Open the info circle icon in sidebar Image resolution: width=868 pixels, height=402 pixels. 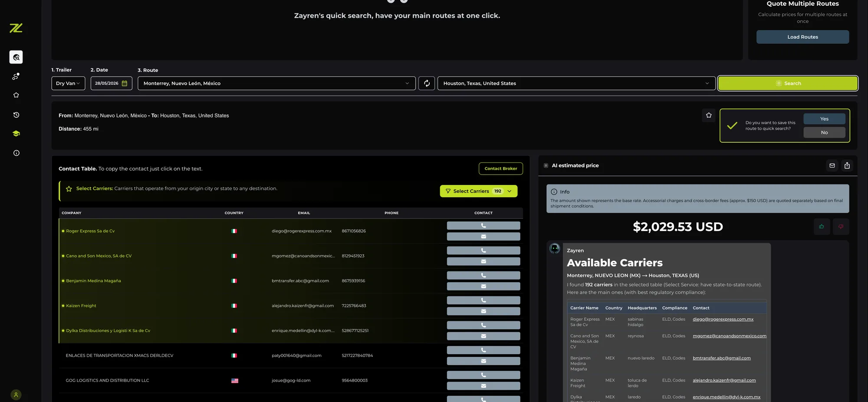tap(16, 153)
